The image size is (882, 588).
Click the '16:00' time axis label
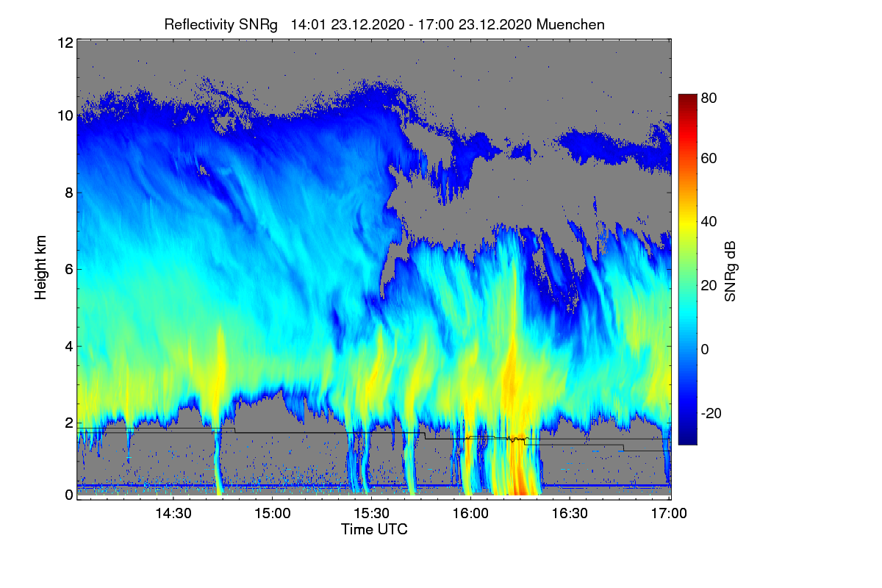pyautogui.click(x=470, y=514)
